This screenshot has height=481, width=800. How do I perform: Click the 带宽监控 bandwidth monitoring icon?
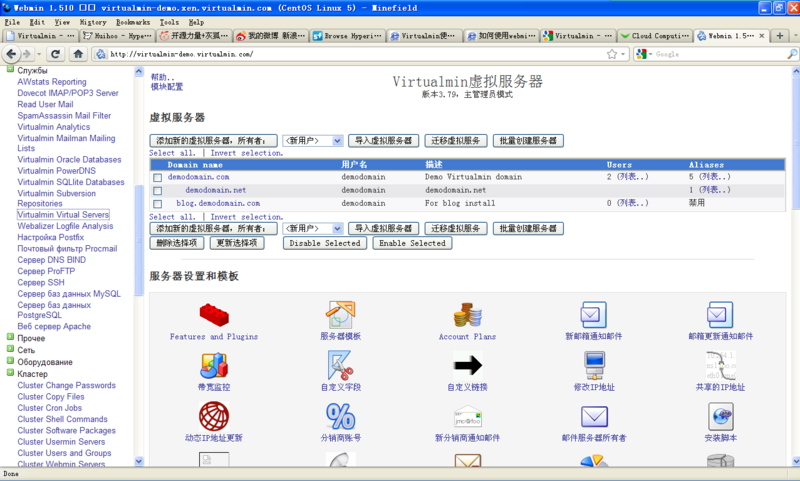(x=213, y=365)
